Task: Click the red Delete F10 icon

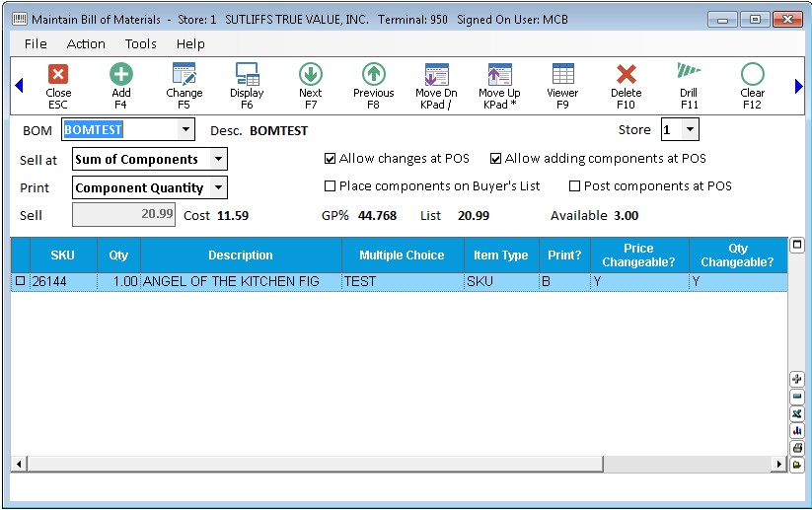Action: point(626,75)
